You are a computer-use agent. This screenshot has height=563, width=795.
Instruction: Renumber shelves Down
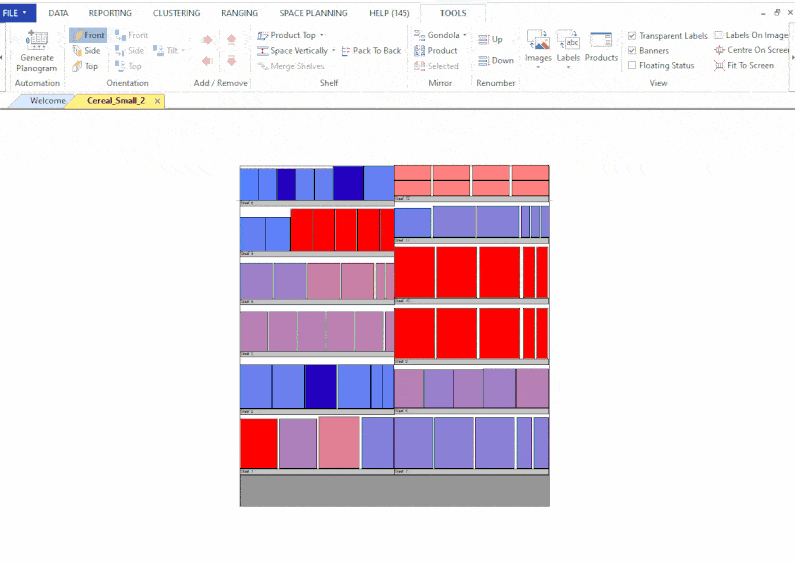(x=496, y=60)
